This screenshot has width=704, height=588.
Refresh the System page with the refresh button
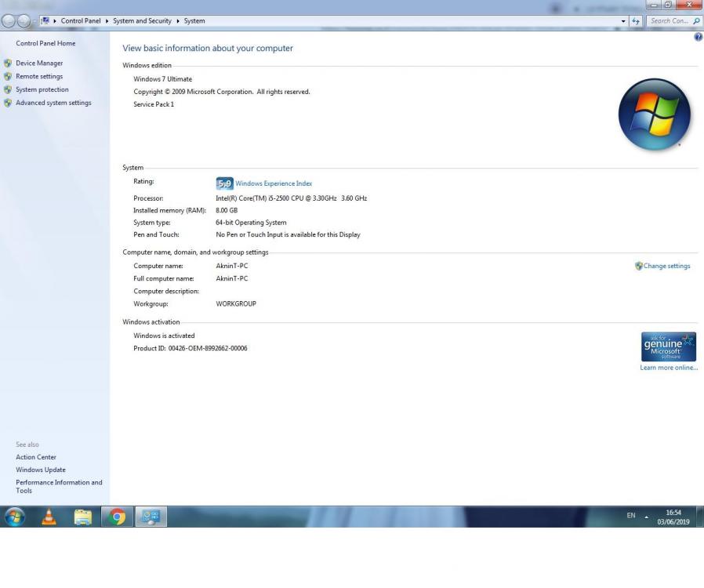pos(635,21)
